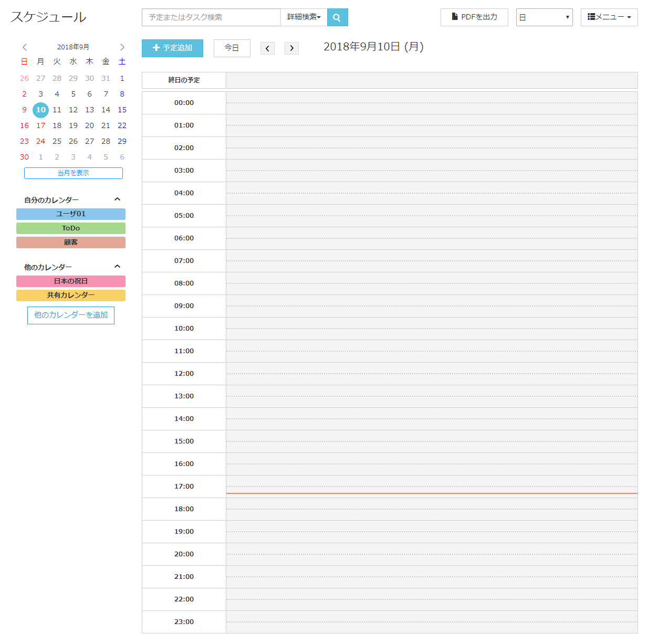Toggle the 顧客 calendar
The height and width of the screenshot is (644, 648).
tap(71, 242)
